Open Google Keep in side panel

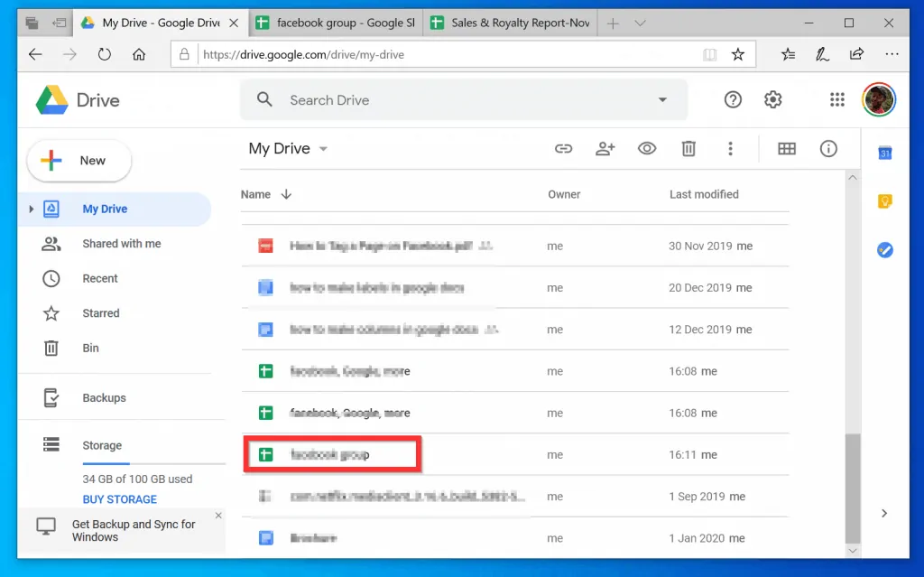pyautogui.click(x=885, y=201)
